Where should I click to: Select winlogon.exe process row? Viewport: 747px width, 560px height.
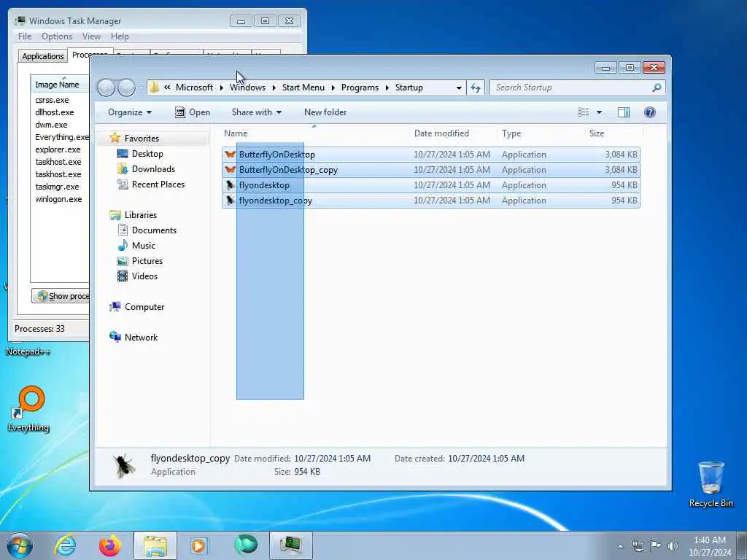point(60,199)
